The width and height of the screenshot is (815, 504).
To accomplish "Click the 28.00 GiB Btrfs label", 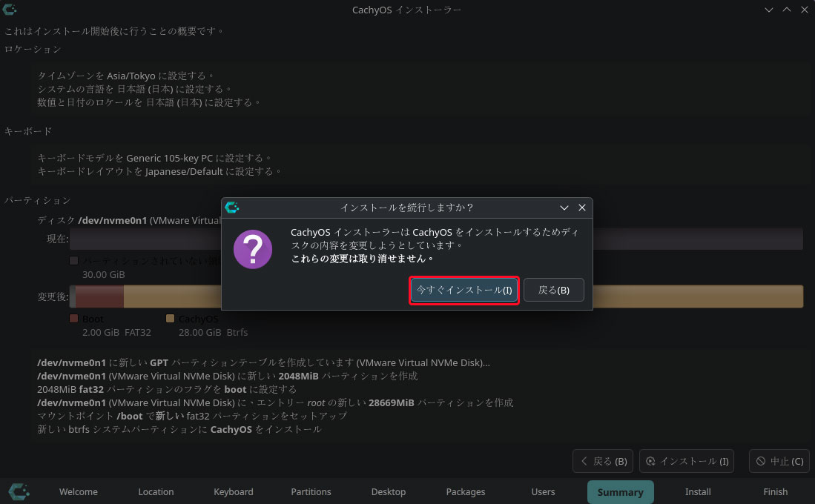I will pyautogui.click(x=213, y=333).
